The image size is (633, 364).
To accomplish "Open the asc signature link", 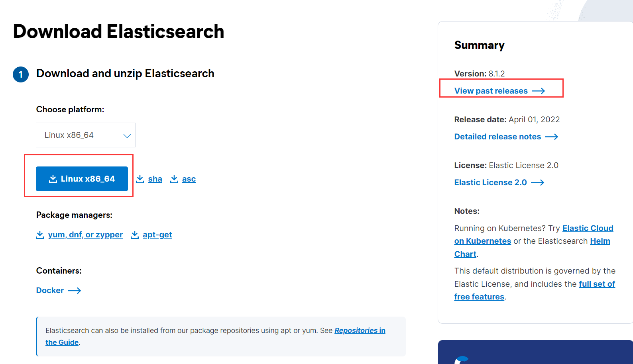I will point(189,179).
